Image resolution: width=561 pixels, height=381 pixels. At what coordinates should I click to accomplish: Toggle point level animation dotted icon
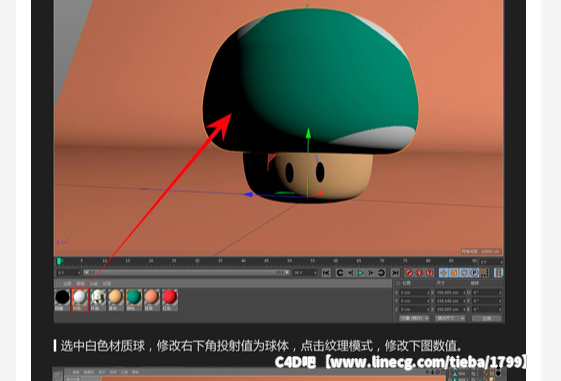pos(484,273)
